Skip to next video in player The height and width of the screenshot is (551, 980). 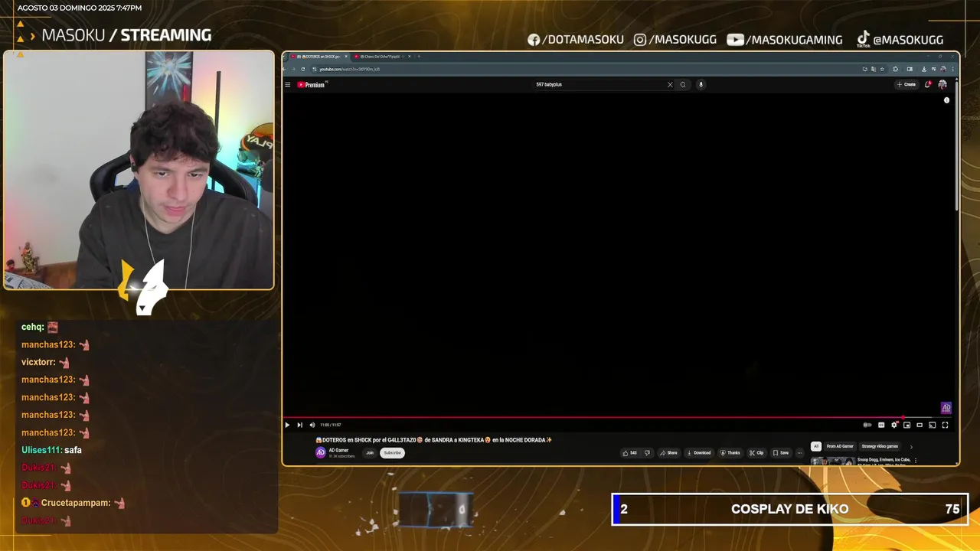point(299,425)
